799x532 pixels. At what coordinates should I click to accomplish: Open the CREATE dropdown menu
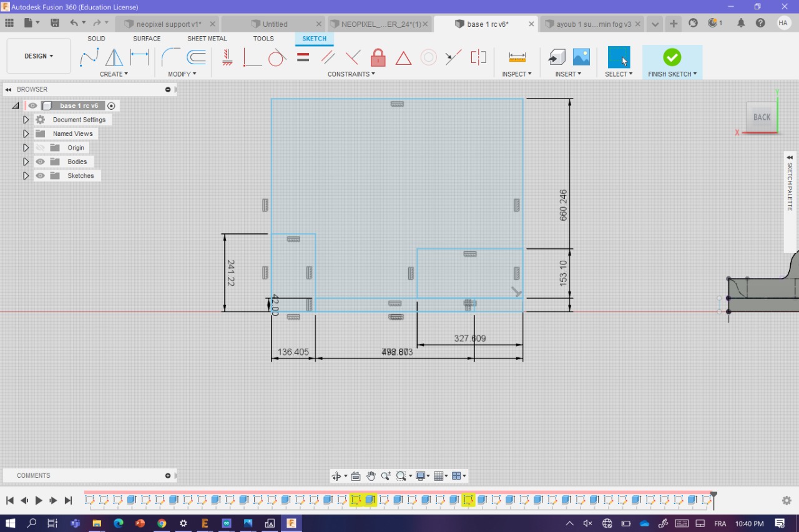(114, 74)
